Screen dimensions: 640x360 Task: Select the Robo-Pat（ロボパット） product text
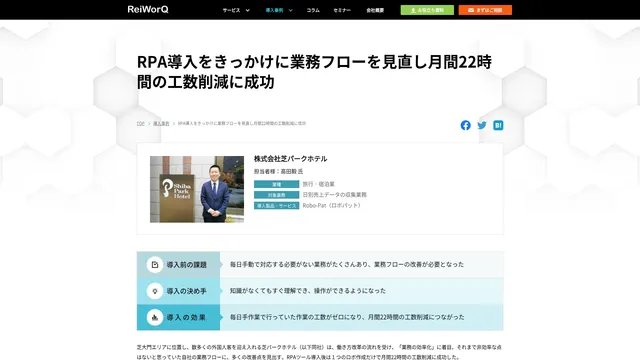click(333, 205)
